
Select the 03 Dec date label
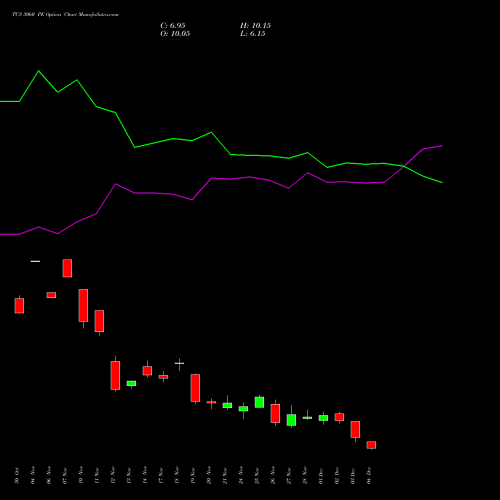[x=353, y=476]
